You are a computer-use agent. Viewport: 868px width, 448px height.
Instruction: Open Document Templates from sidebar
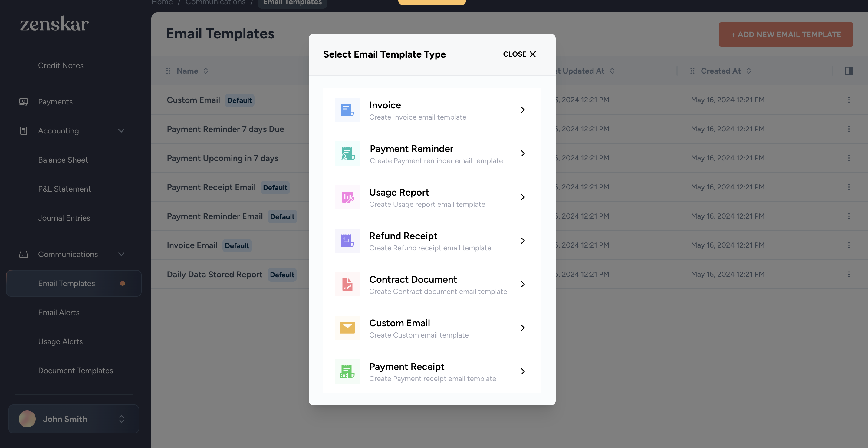click(75, 370)
